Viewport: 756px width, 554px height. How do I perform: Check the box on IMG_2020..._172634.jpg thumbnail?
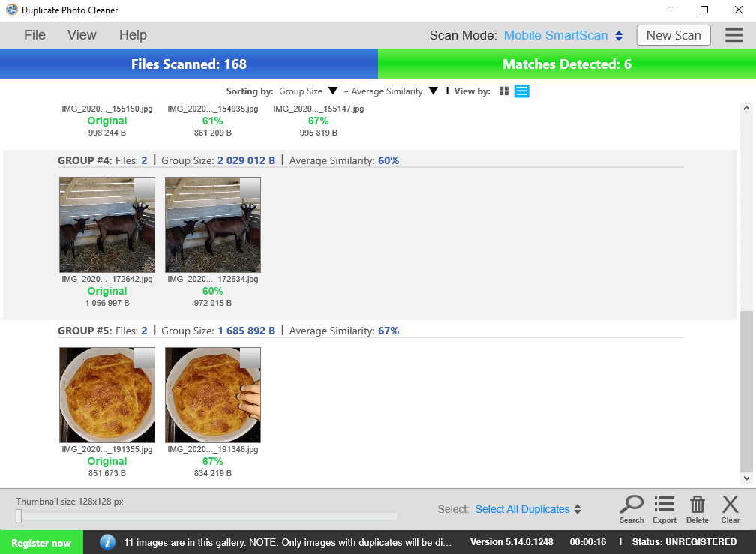(250, 188)
